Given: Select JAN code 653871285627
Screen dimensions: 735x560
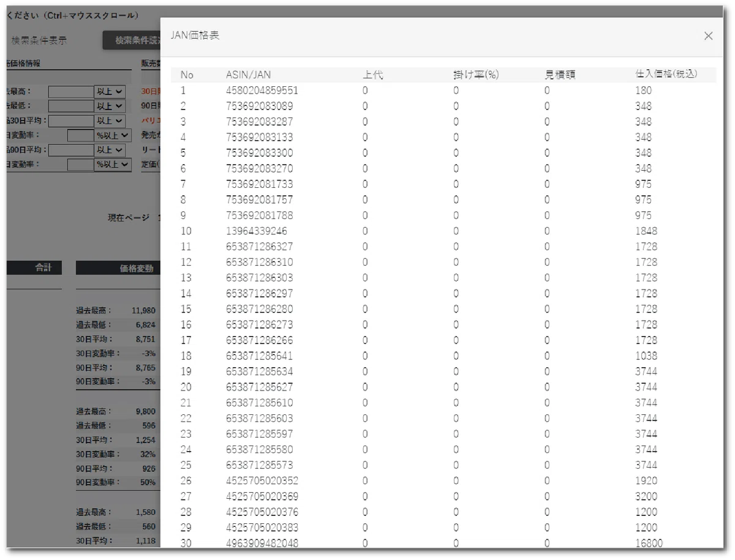Looking at the screenshot, I should click(259, 387).
